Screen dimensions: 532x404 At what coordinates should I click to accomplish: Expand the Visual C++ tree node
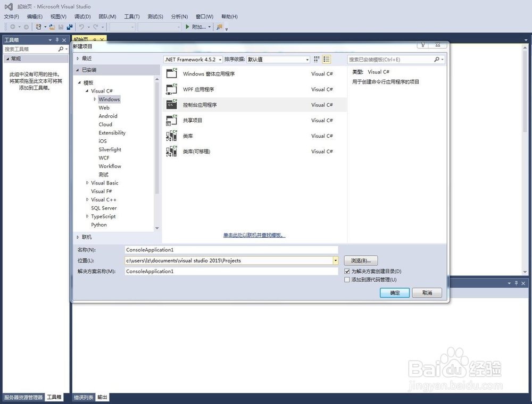87,200
